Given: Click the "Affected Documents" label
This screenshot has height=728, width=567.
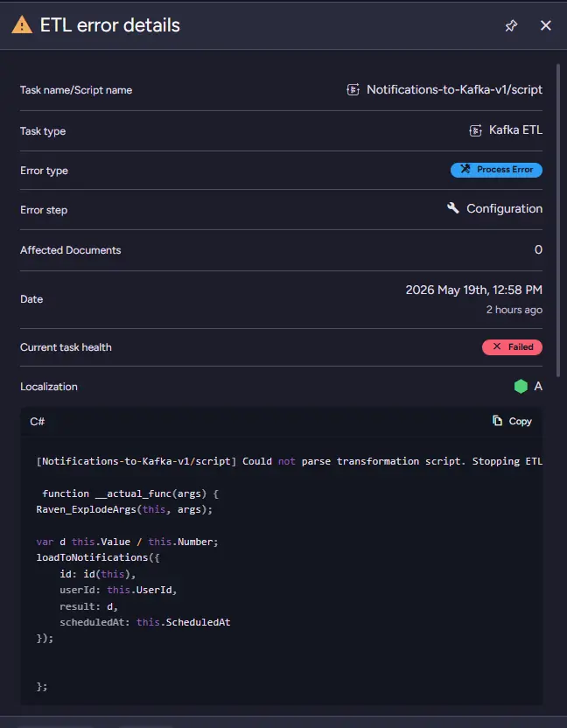Looking at the screenshot, I should pyautogui.click(x=71, y=250).
